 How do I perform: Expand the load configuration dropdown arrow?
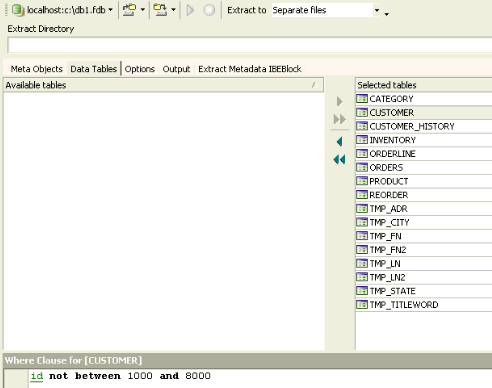pyautogui.click(x=142, y=10)
